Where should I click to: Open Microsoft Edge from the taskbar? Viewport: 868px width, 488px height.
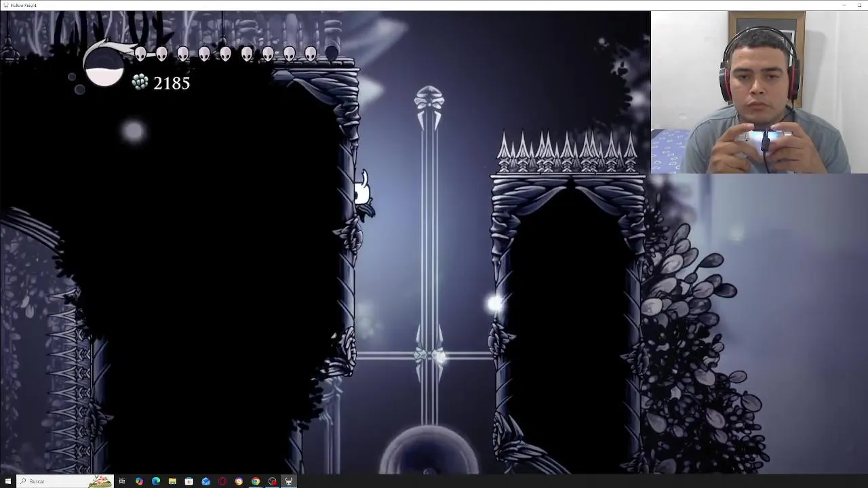coord(156,481)
